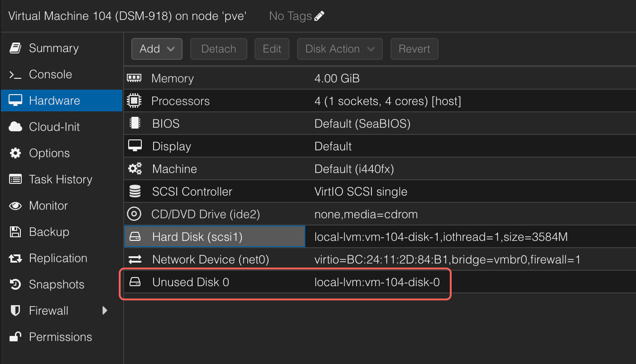Click the Unused Disk 0 drive icon

(135, 282)
